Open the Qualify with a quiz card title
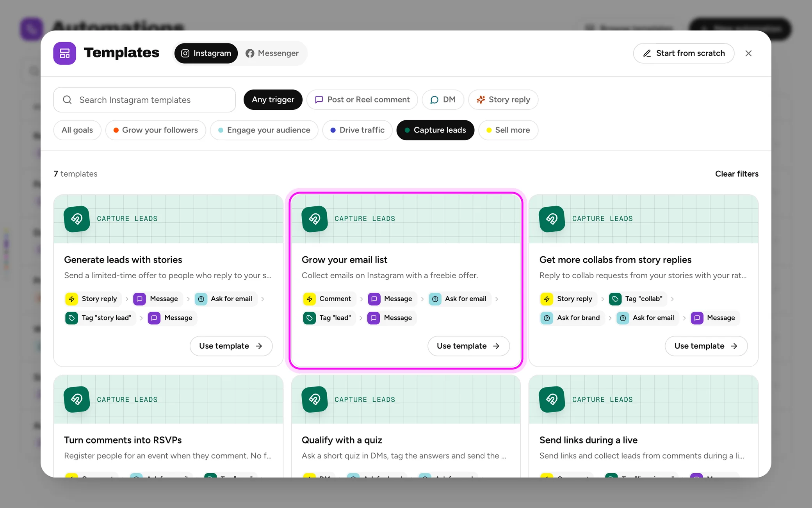This screenshot has width=812, height=508. click(x=342, y=440)
